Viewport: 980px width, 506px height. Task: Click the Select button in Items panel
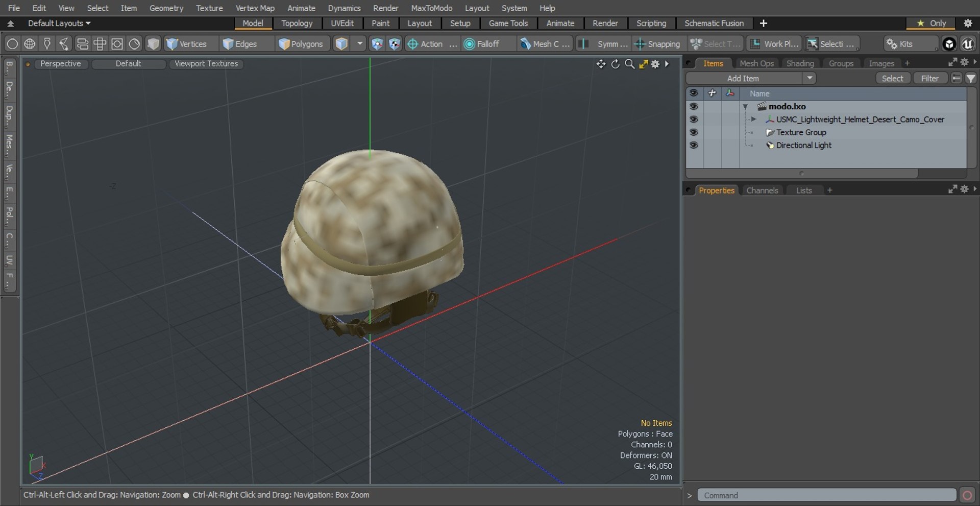click(892, 78)
